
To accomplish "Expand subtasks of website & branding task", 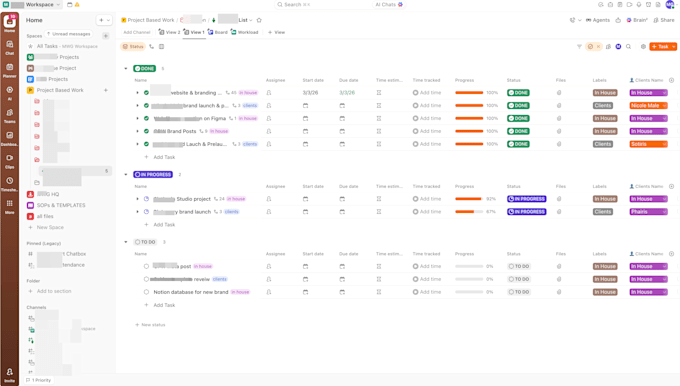I will point(137,93).
